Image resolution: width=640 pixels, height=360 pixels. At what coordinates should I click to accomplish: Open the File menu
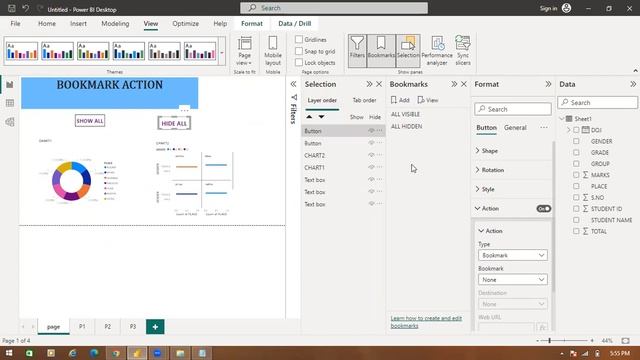16,24
